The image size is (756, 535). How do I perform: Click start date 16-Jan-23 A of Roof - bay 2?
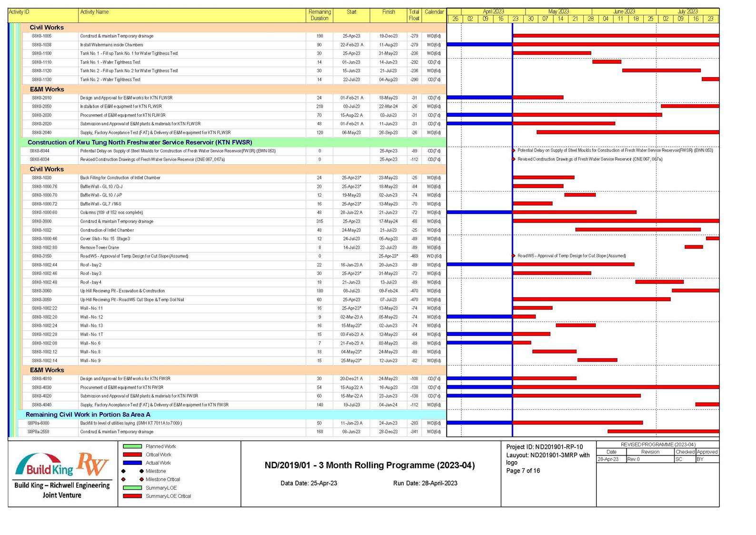(351, 265)
